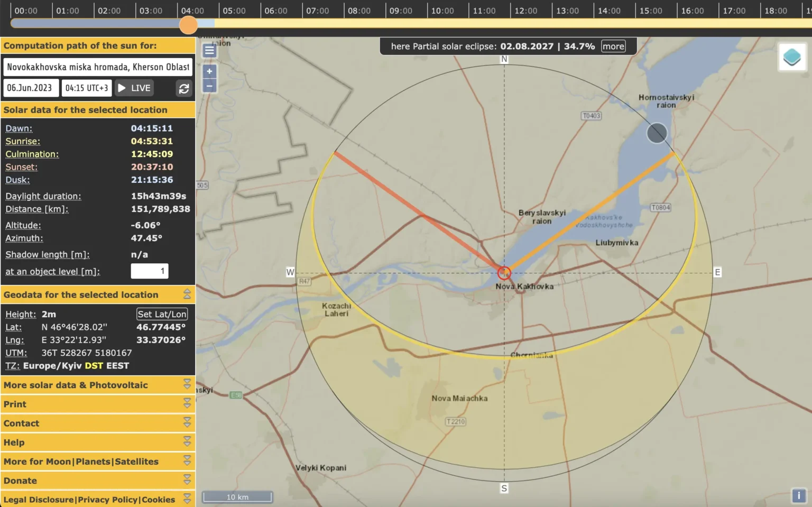Start LIVE sun tracking mode

click(x=134, y=88)
